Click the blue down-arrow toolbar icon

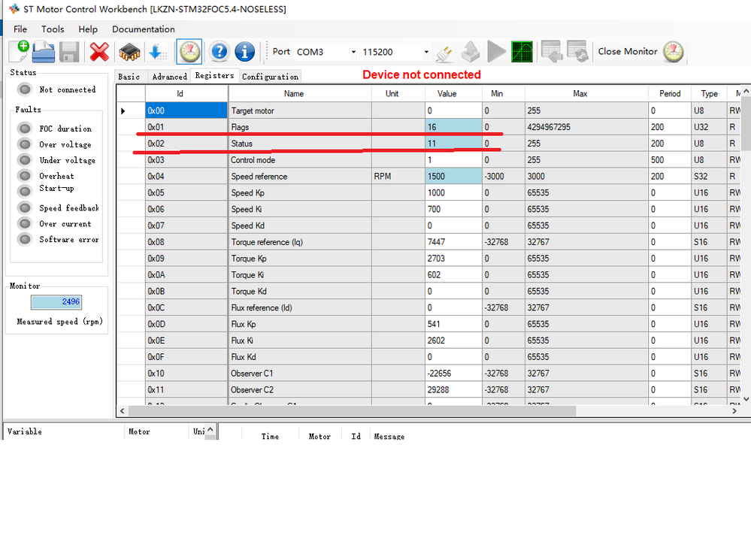click(158, 52)
